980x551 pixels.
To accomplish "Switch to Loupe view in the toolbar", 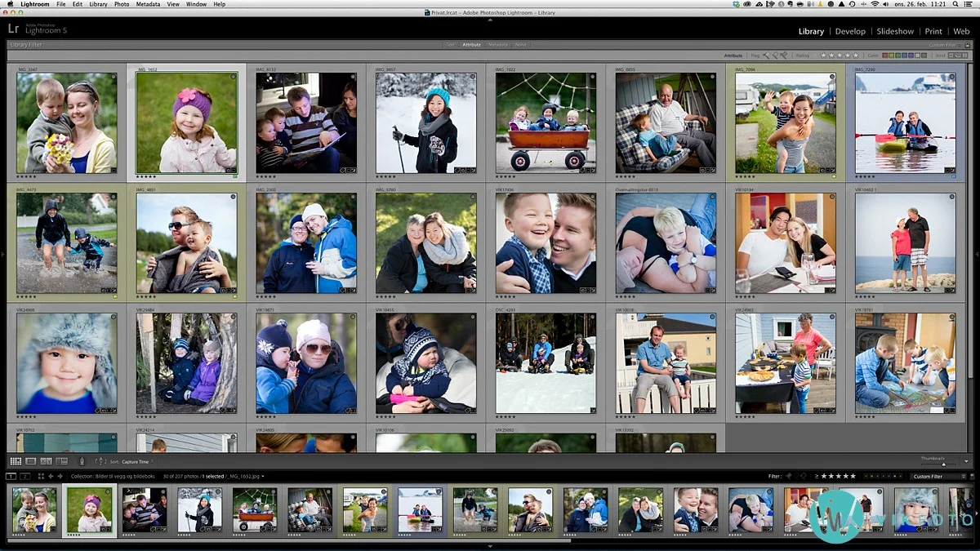I will pos(30,461).
